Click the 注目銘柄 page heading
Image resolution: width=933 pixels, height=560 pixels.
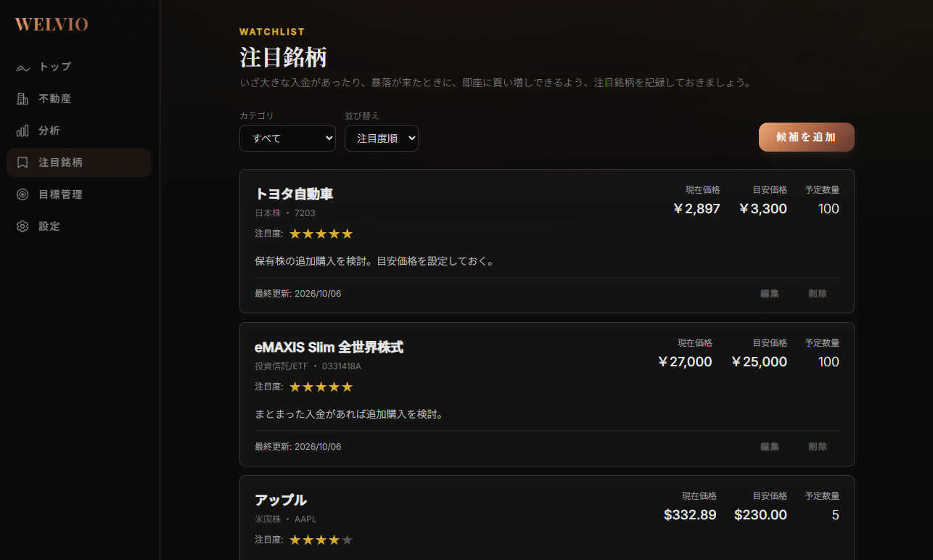pyautogui.click(x=283, y=57)
